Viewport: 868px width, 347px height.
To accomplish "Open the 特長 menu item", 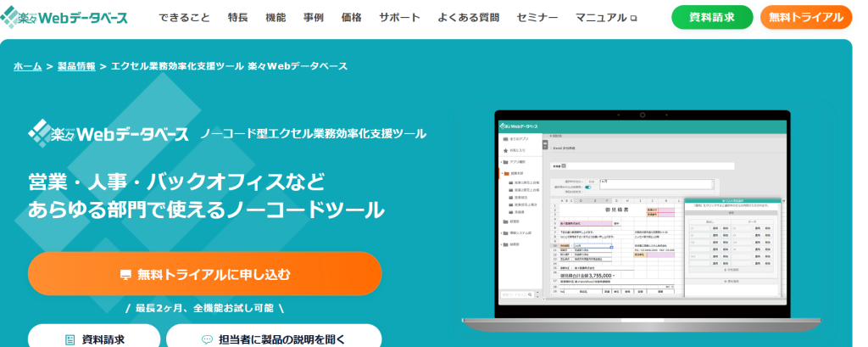I will pyautogui.click(x=238, y=18).
